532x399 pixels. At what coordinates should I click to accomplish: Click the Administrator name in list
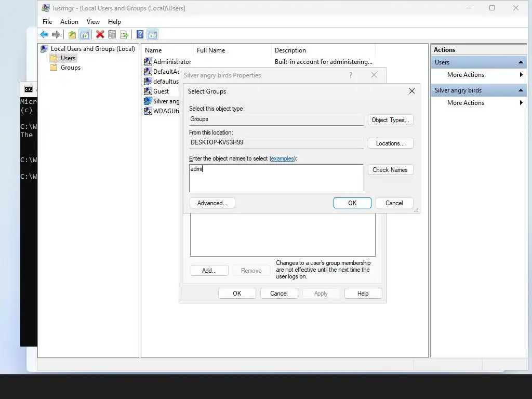(172, 62)
